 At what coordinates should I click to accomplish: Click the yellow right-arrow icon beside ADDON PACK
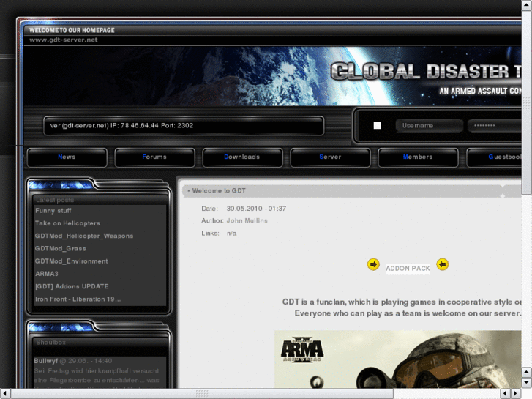pos(373,264)
